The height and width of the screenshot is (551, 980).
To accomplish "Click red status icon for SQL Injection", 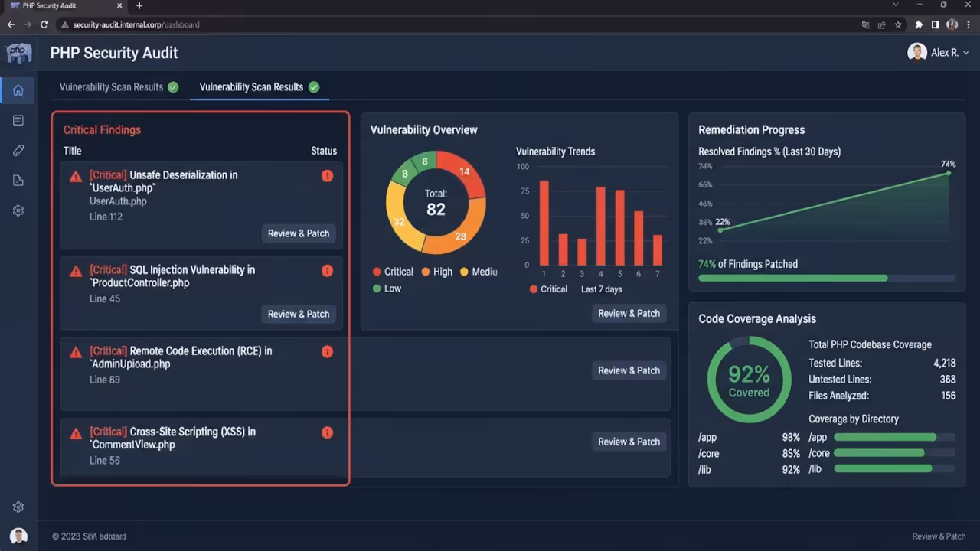I will pos(327,271).
